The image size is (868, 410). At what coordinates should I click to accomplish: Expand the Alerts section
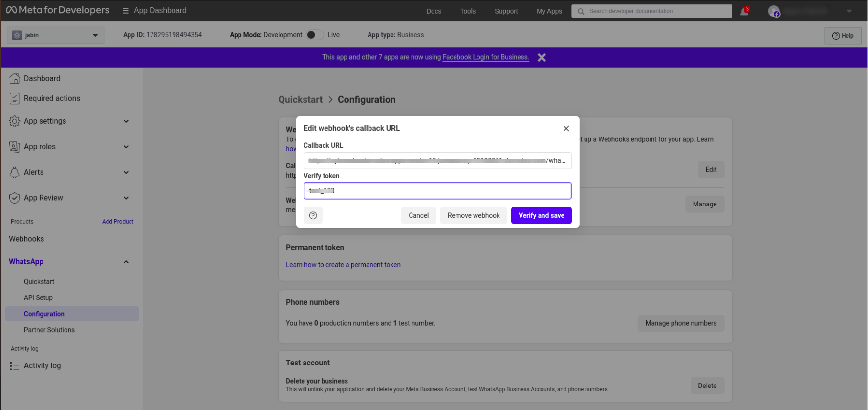pos(126,172)
